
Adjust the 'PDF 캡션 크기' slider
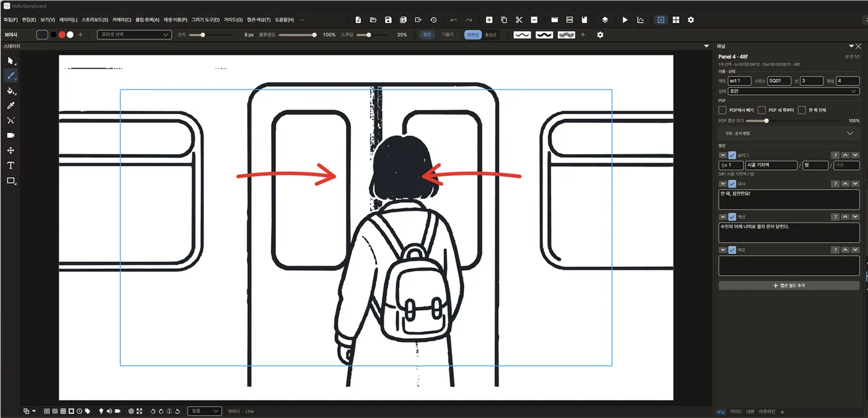pos(794,121)
